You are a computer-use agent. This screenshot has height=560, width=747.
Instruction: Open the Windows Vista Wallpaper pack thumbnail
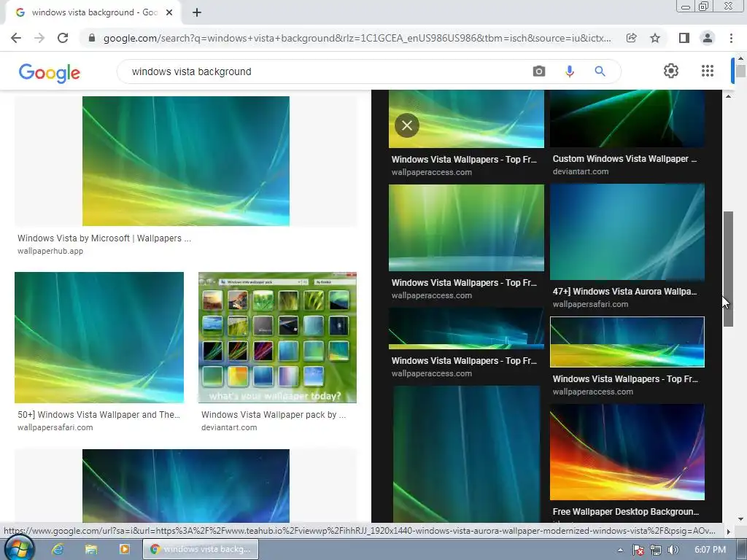tap(277, 338)
